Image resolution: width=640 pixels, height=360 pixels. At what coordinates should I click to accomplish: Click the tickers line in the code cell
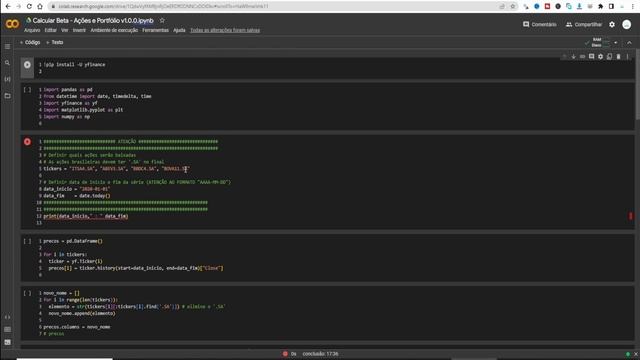point(116,169)
